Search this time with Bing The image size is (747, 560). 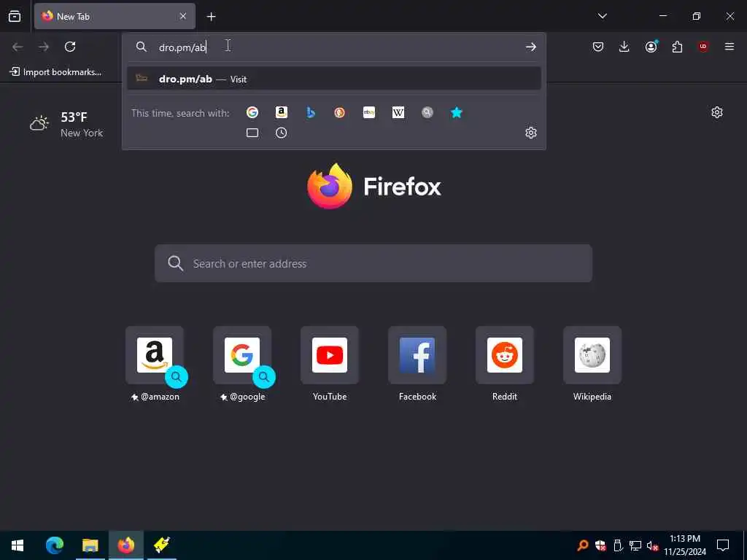point(311,112)
